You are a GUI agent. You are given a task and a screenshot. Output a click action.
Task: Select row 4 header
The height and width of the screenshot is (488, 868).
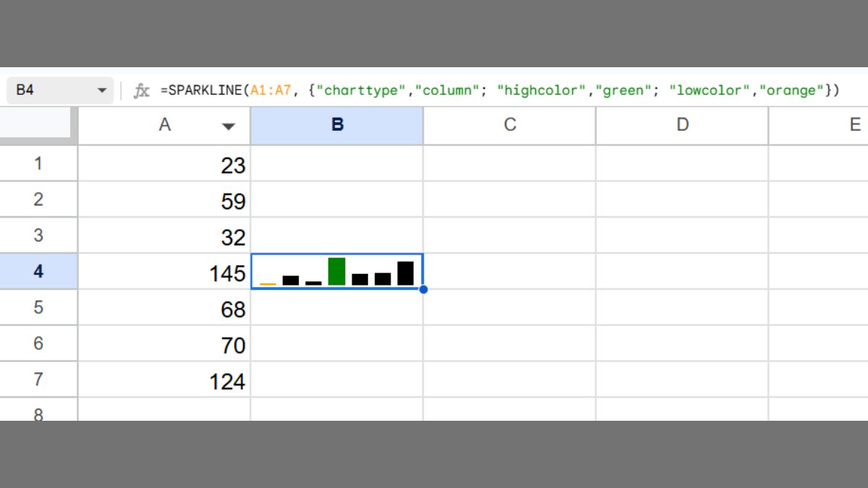tap(38, 272)
